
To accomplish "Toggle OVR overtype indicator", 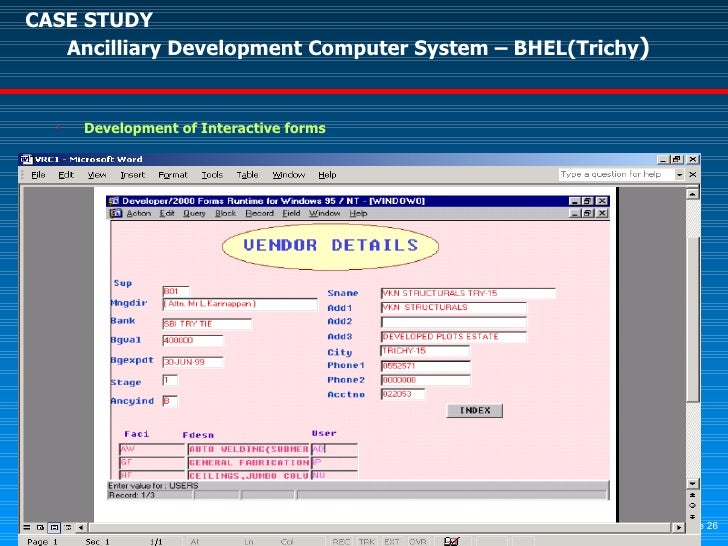I will coord(417,541).
